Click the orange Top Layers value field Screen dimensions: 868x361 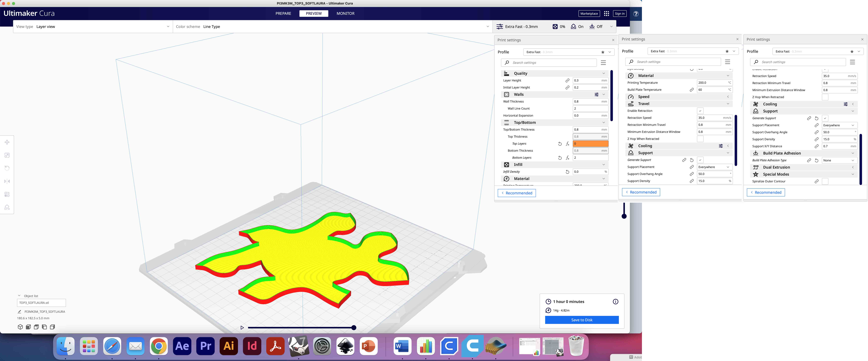point(591,144)
